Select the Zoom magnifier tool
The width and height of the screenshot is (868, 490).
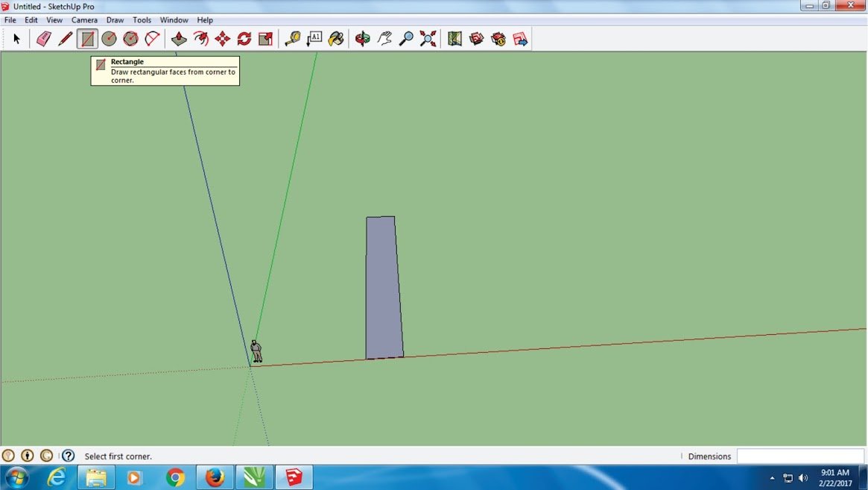(406, 39)
